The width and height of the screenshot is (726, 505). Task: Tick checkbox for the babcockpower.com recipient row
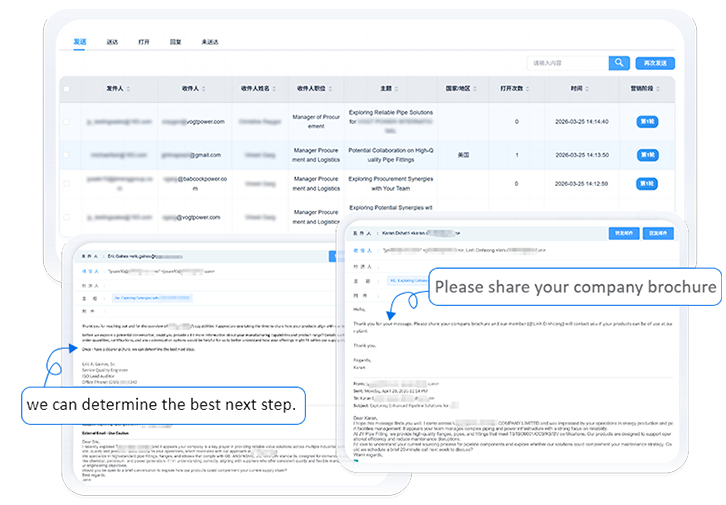[x=66, y=184]
